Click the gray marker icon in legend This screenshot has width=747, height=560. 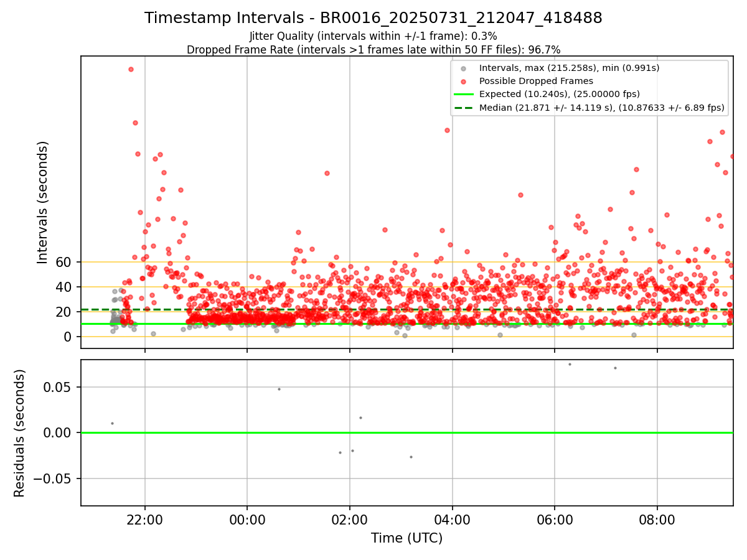464,68
